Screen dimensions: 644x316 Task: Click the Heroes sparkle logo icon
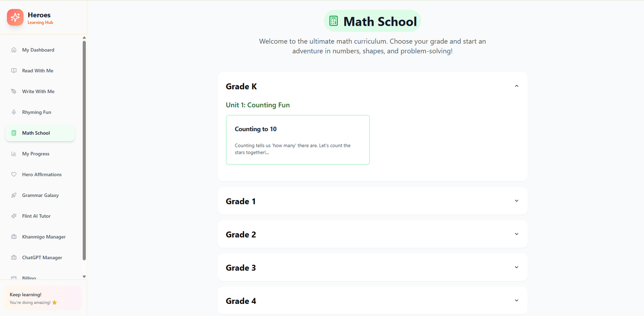point(15,17)
